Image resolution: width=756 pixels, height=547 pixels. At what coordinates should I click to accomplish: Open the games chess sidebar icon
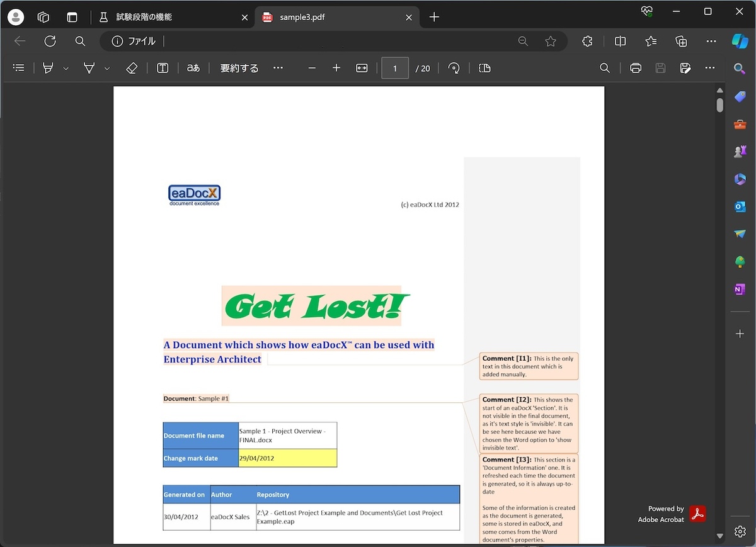740,152
